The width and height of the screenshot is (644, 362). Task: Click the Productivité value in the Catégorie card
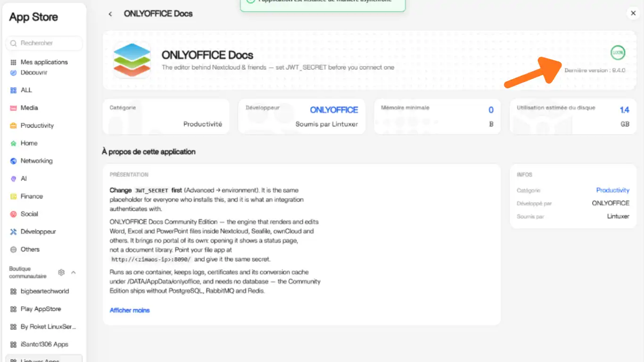pos(203,124)
